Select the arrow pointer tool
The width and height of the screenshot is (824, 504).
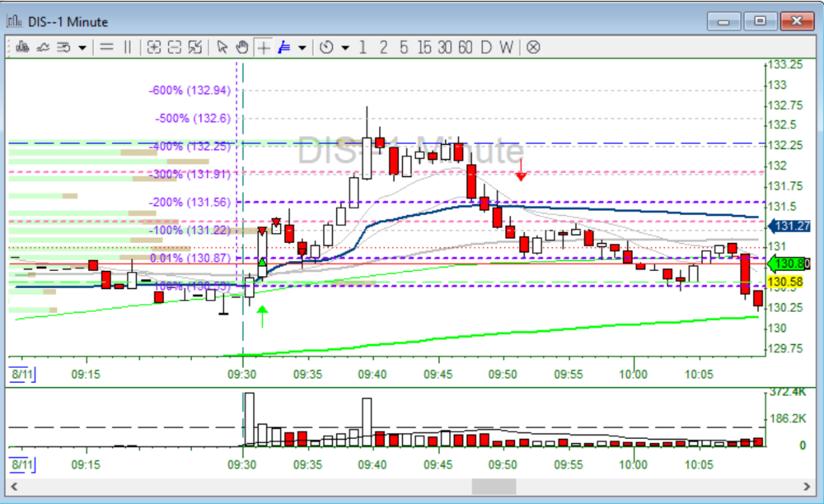(x=222, y=47)
